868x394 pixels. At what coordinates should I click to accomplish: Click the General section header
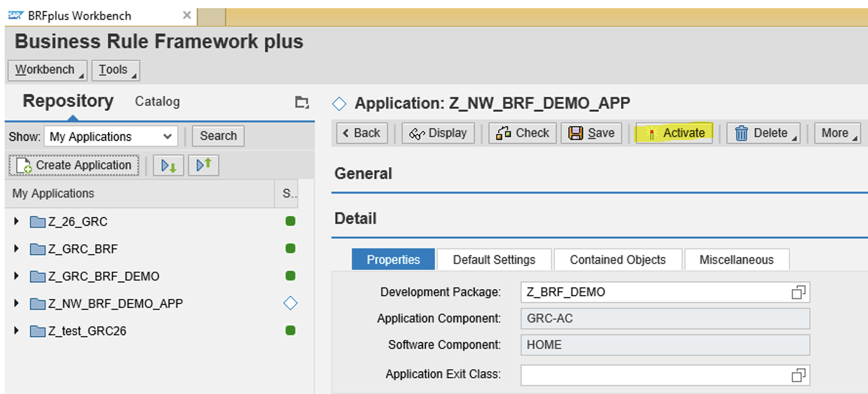tap(363, 174)
